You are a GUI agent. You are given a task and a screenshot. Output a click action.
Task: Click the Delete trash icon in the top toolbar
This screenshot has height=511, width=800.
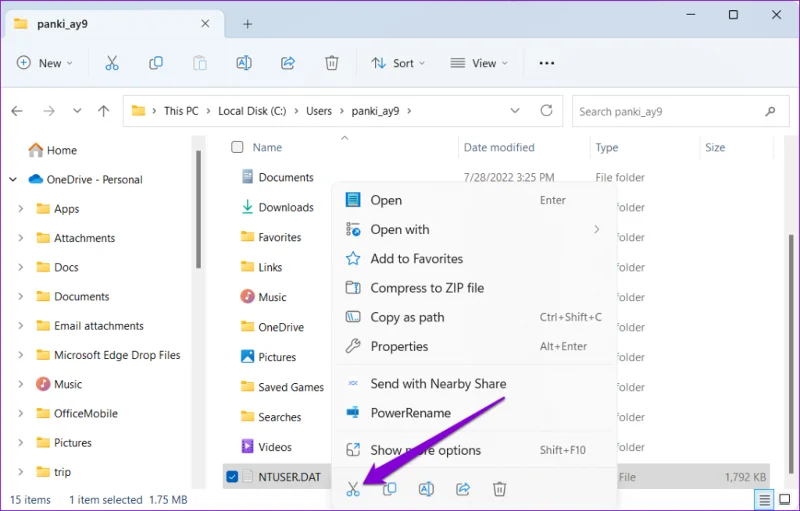tap(332, 63)
